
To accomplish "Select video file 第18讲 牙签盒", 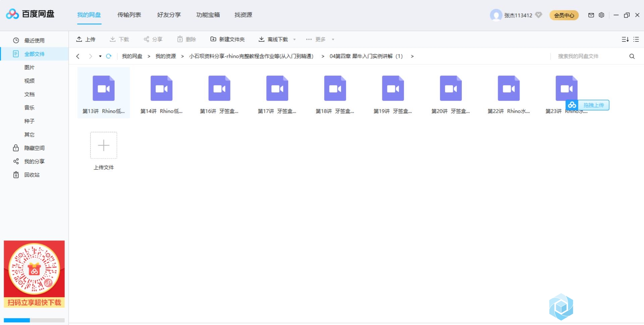I will 335,93.
